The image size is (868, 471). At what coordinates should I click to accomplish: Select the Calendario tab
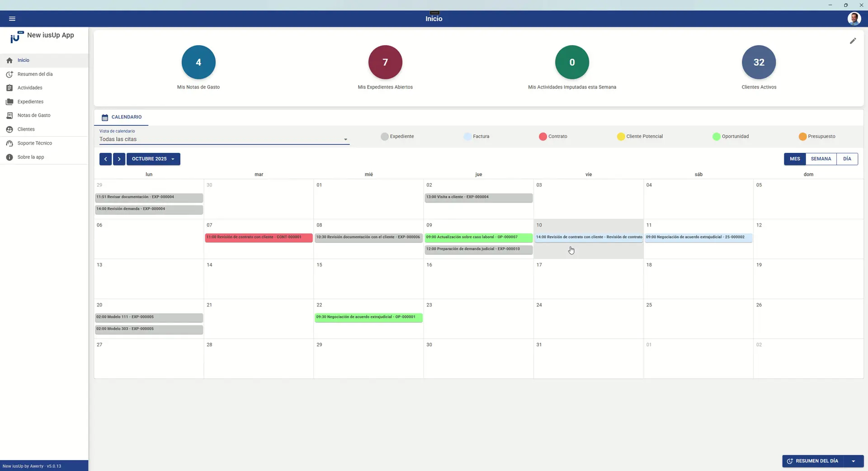[122, 117]
